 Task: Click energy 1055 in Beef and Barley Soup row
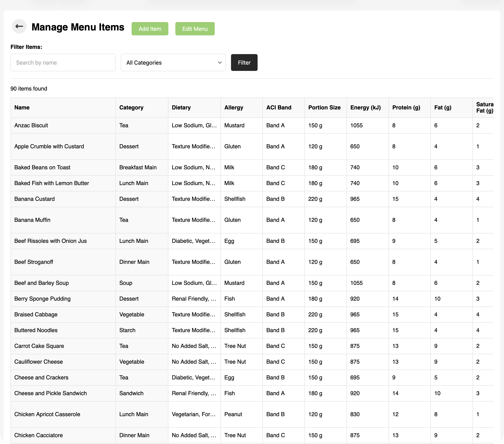pos(356,283)
